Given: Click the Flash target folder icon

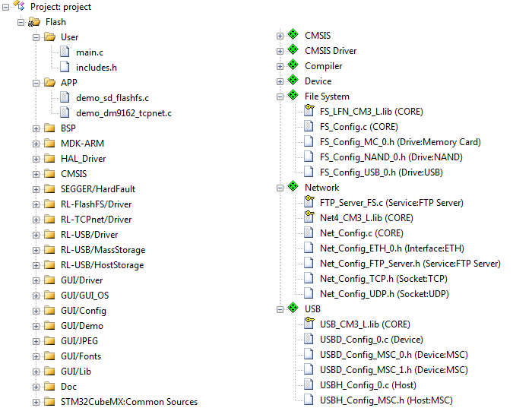Looking at the screenshot, I should click(34, 22).
